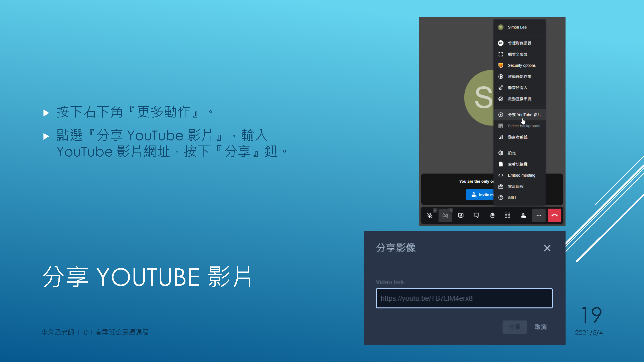Viewport: 644px width, 362px height.
Task: Click the Video link label
Action: click(390, 282)
